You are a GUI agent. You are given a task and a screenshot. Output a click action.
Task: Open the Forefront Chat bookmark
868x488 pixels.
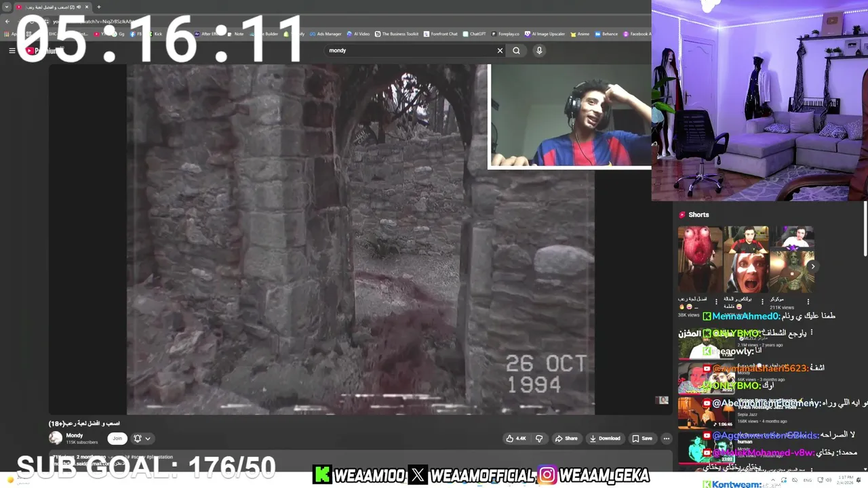441,34
